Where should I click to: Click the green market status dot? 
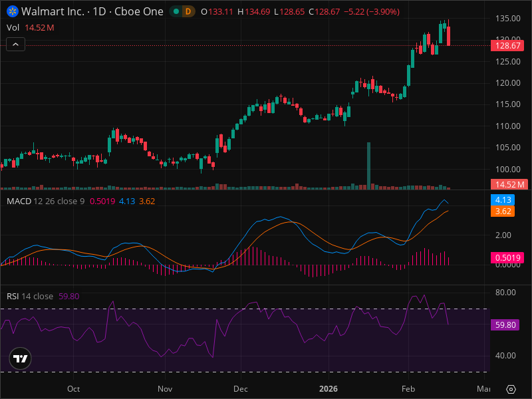176,11
